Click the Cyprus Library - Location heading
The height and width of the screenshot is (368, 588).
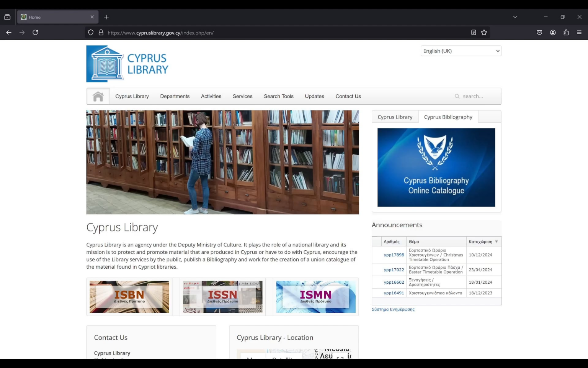click(275, 337)
